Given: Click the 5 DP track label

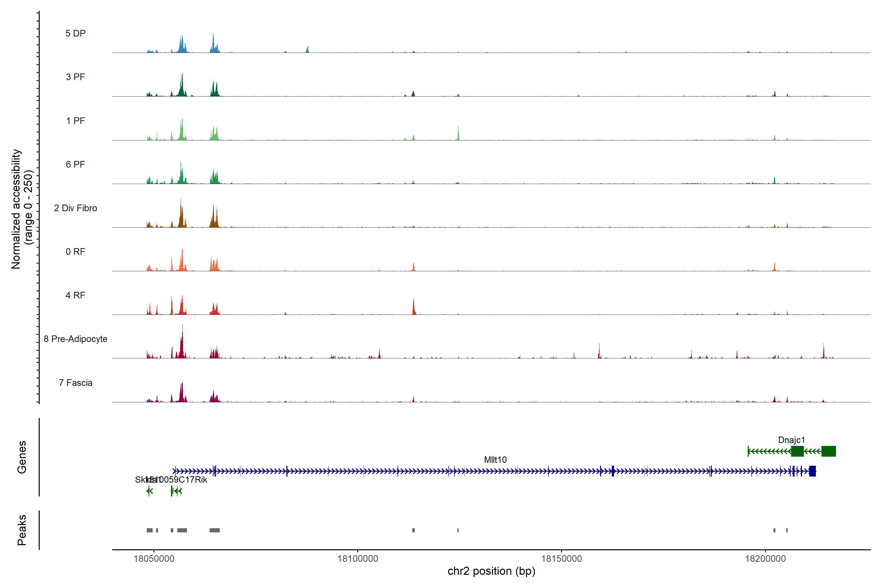Looking at the screenshot, I should click(x=75, y=33).
